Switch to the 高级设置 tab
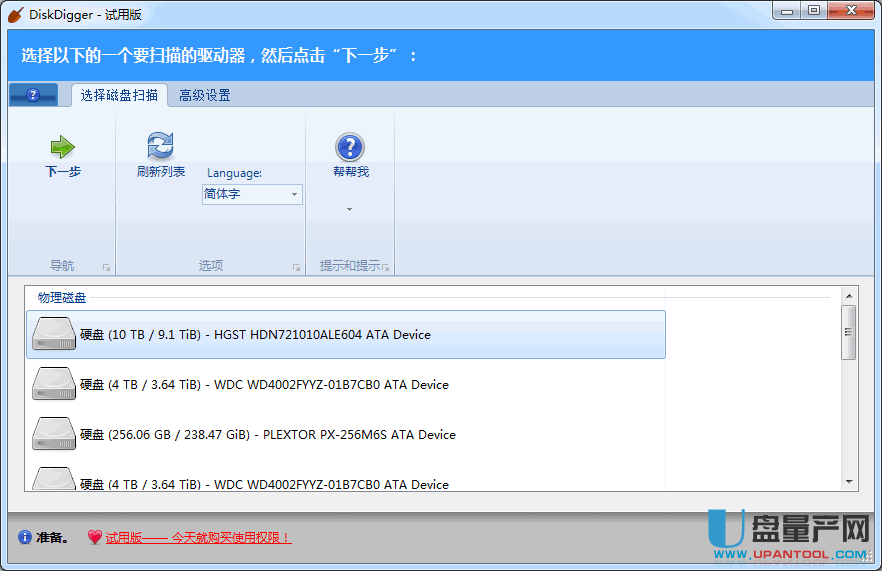 tap(205, 96)
